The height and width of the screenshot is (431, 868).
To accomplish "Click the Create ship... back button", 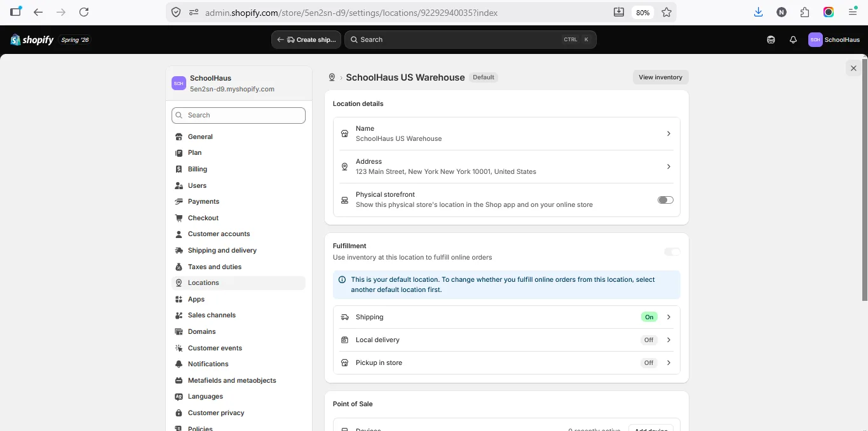I will [306, 39].
